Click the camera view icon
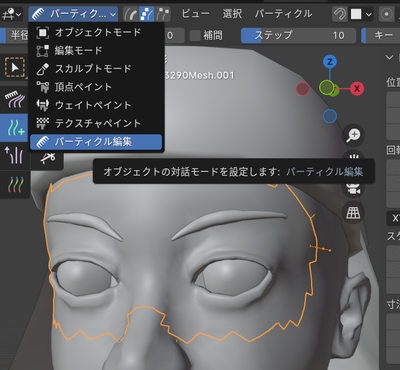400x370 pixels. click(354, 189)
